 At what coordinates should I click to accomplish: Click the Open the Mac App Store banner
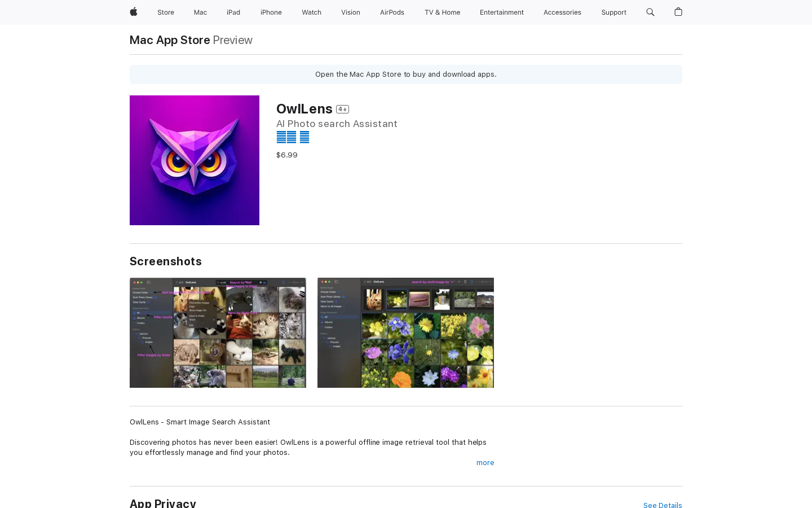click(406, 75)
